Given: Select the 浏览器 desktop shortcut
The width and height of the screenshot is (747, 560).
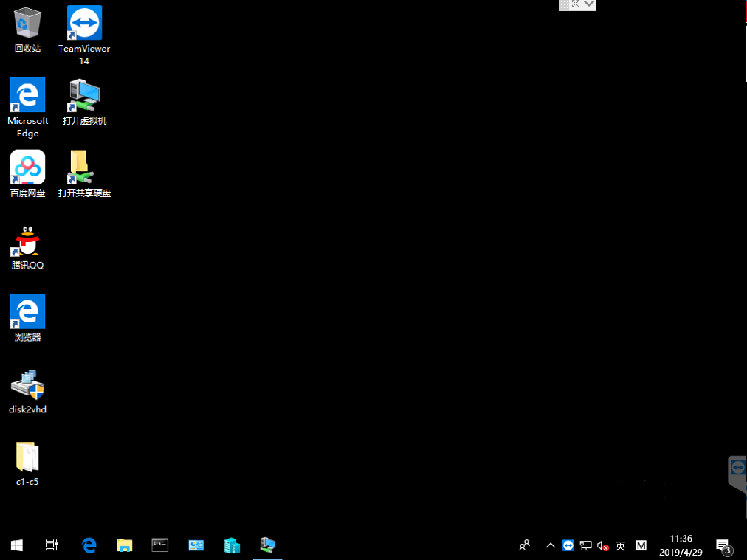Looking at the screenshot, I should tap(27, 318).
